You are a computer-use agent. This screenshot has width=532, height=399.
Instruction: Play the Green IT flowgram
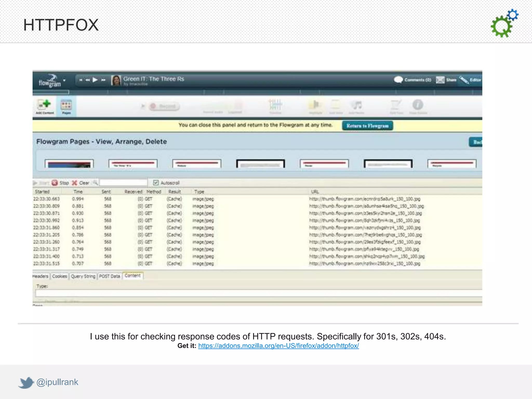(95, 80)
